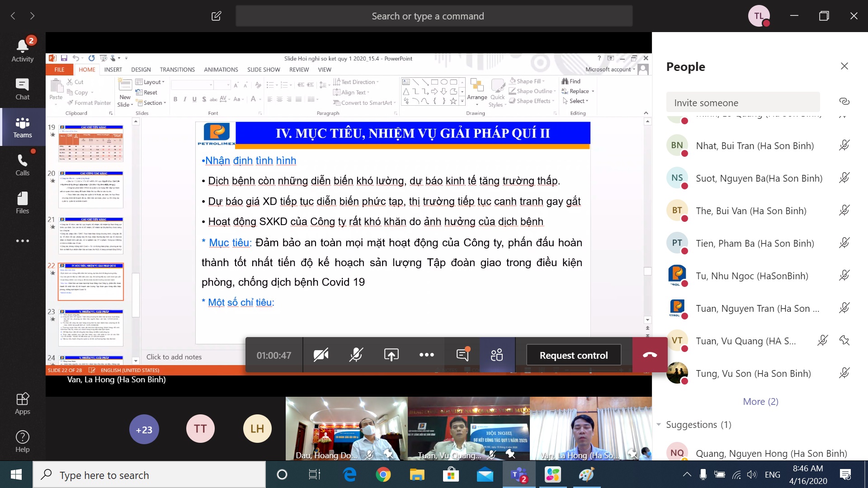
Task: Open the meeting conversation chat icon
Action: (x=462, y=355)
